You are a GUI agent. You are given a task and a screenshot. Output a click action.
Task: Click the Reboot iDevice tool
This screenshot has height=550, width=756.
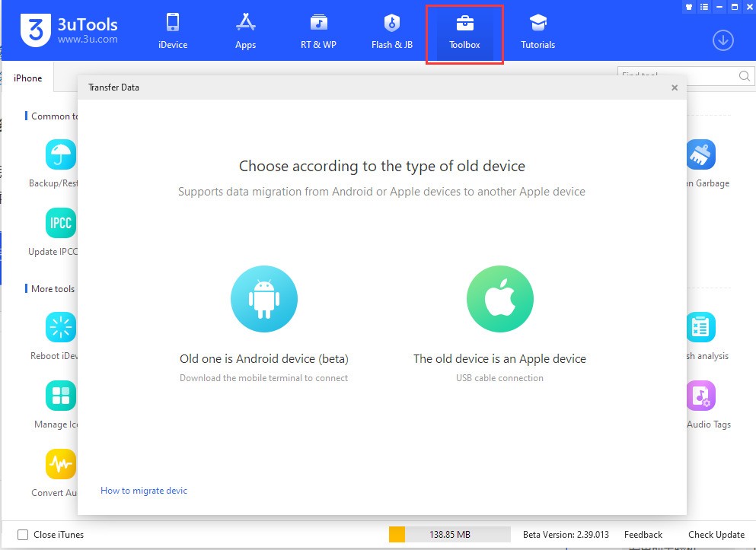[59, 327]
